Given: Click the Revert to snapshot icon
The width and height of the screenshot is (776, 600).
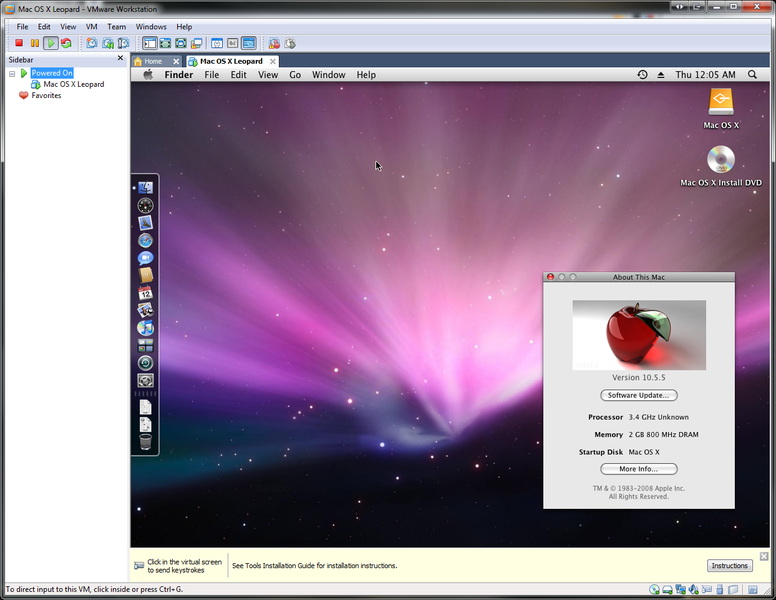Looking at the screenshot, I should [x=108, y=43].
